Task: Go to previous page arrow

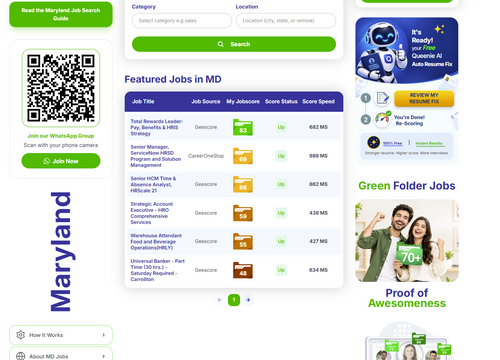Action: 220,300
